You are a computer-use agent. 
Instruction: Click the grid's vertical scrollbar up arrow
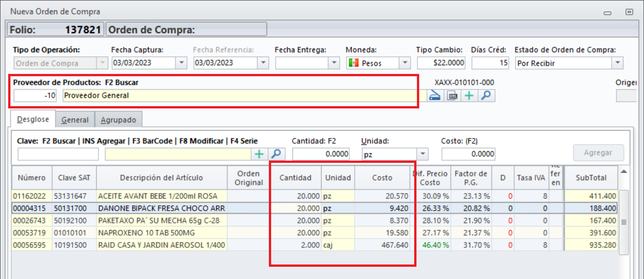click(x=624, y=171)
